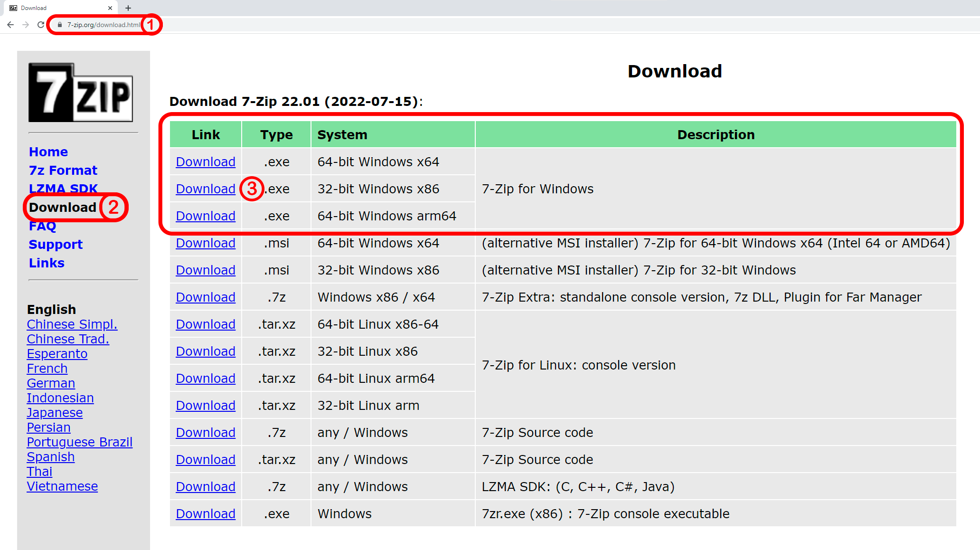Select the Download browser tab

pos(61,8)
